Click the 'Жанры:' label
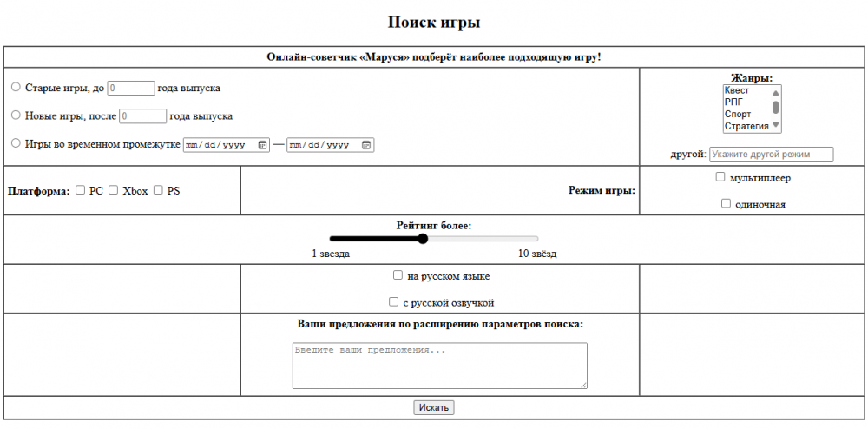Image resolution: width=868 pixels, height=429 pixels. click(x=752, y=78)
